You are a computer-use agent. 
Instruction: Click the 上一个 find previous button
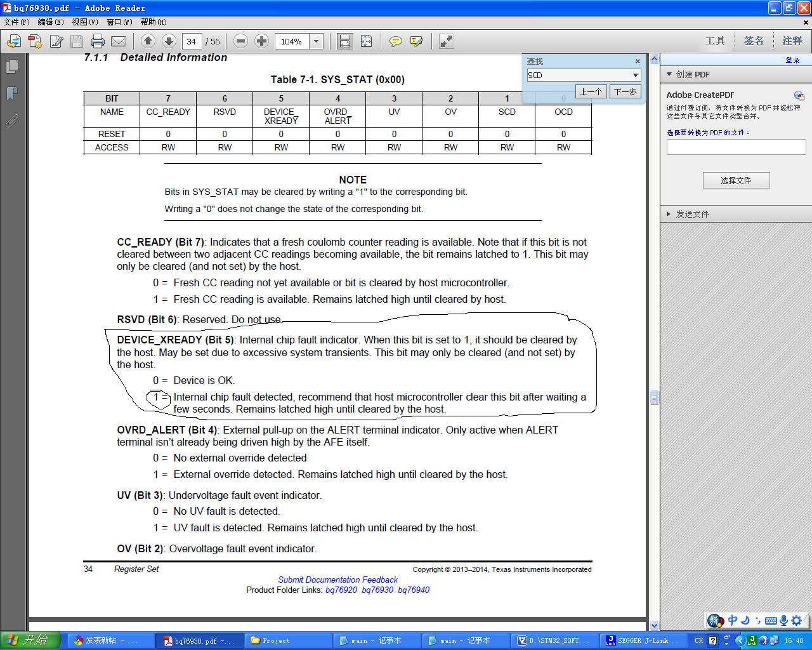coord(591,92)
